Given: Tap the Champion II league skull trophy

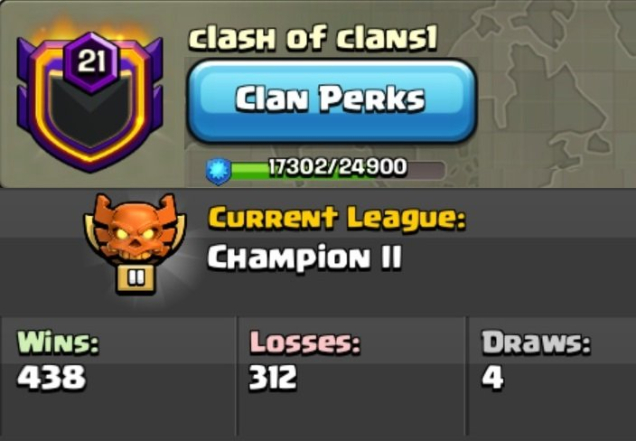Looking at the screenshot, I should coord(135,228).
